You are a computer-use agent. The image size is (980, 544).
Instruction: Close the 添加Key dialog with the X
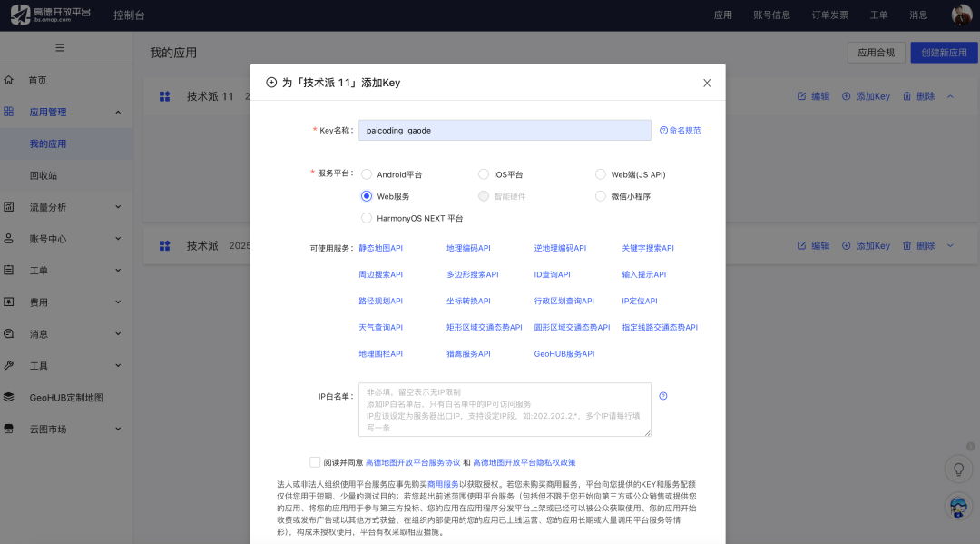(x=707, y=84)
